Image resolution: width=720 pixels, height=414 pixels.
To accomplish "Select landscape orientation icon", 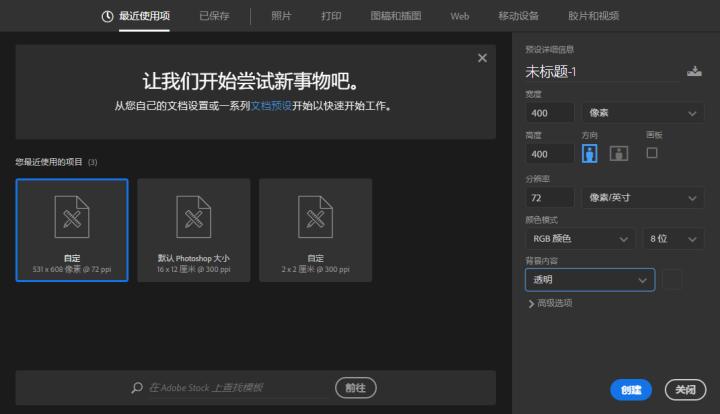I will (x=619, y=153).
